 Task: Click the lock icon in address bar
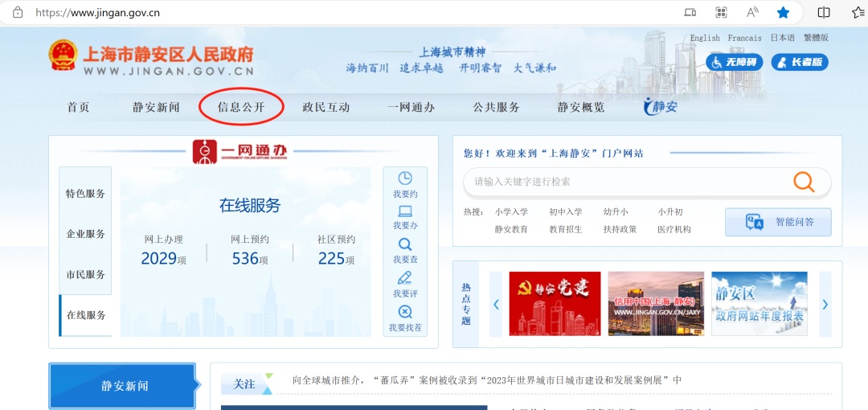(18, 12)
